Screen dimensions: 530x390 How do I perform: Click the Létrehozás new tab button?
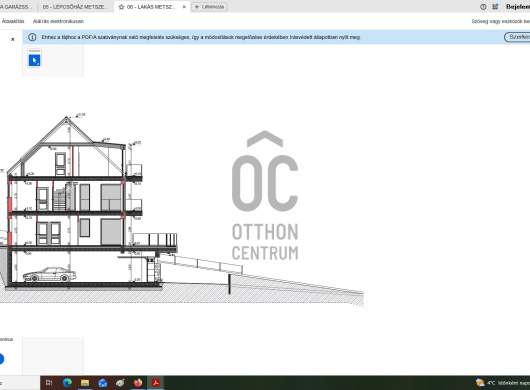point(209,7)
